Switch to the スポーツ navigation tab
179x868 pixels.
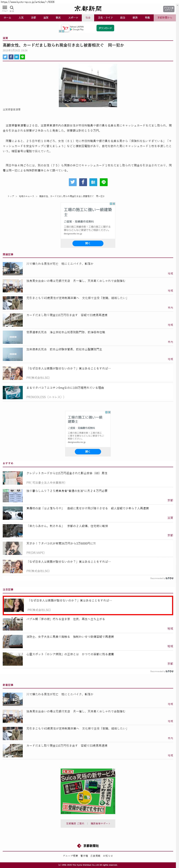tap(73, 17)
